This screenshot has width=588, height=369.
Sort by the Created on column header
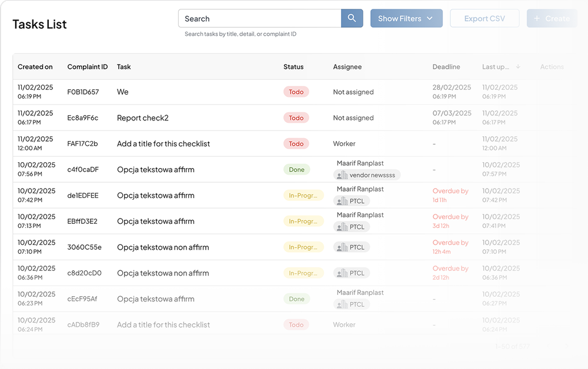click(x=35, y=66)
